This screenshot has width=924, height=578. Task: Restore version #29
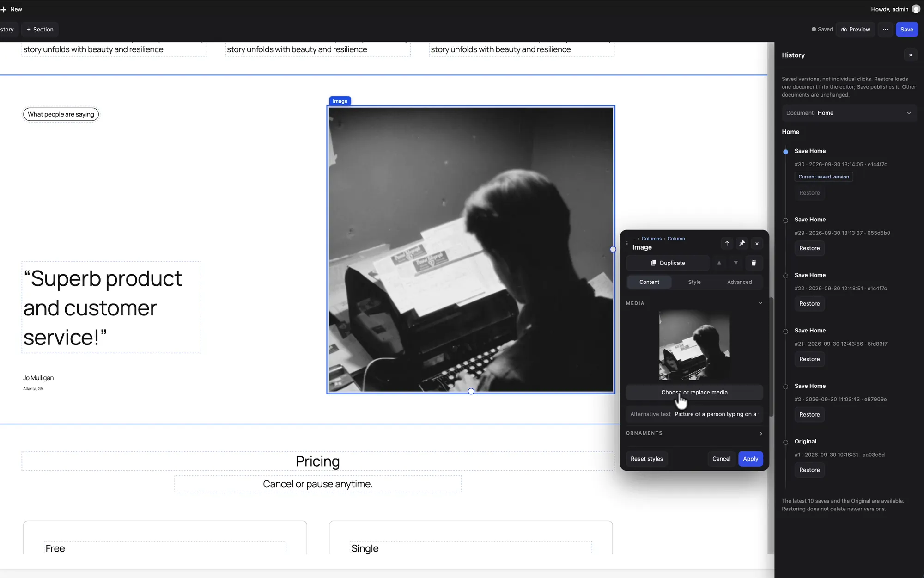(809, 248)
